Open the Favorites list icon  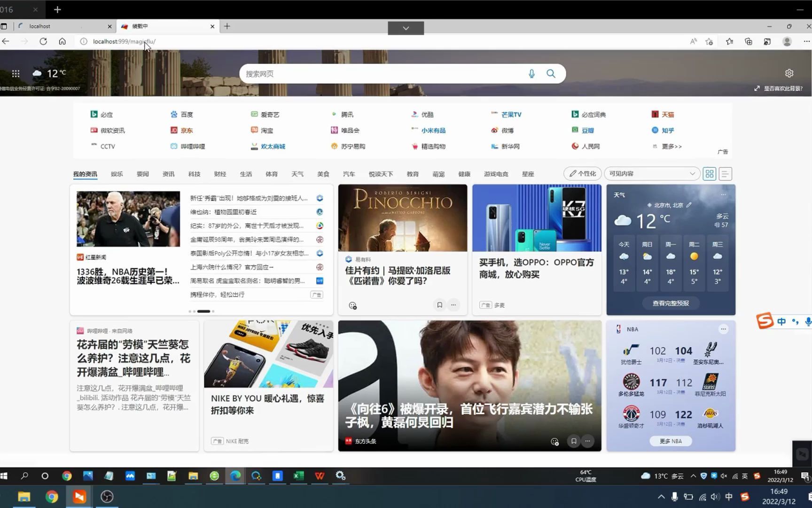pos(729,41)
